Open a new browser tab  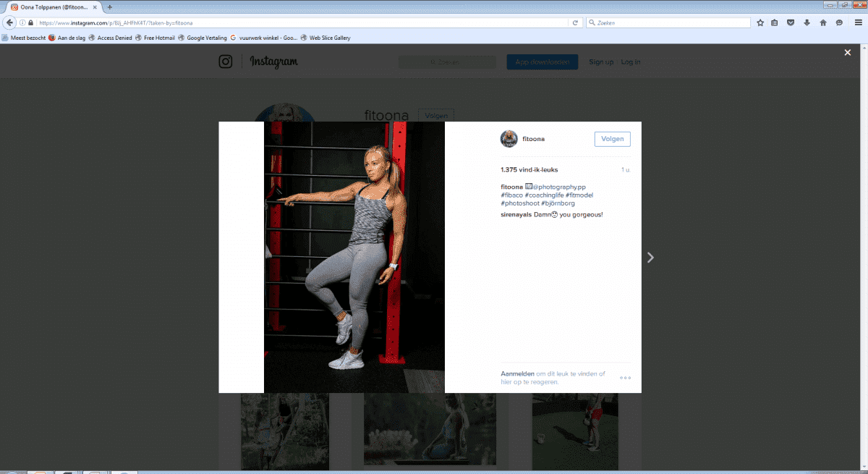tap(109, 7)
